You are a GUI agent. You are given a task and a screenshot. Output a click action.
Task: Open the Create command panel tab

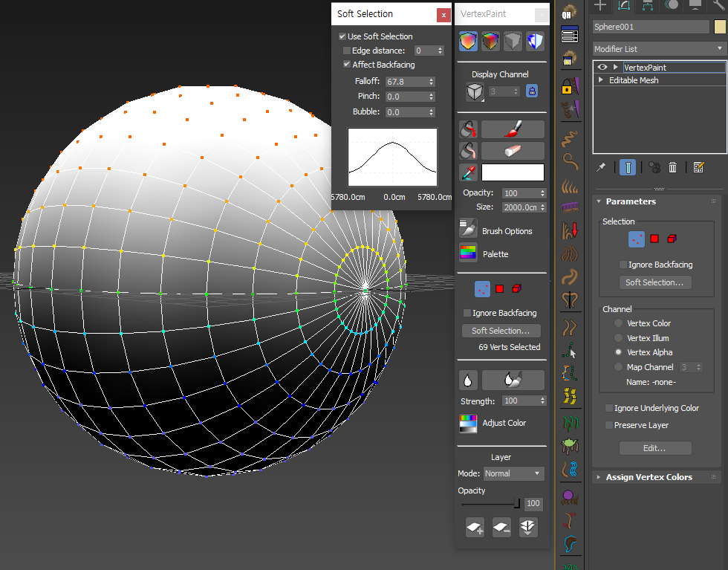point(602,5)
